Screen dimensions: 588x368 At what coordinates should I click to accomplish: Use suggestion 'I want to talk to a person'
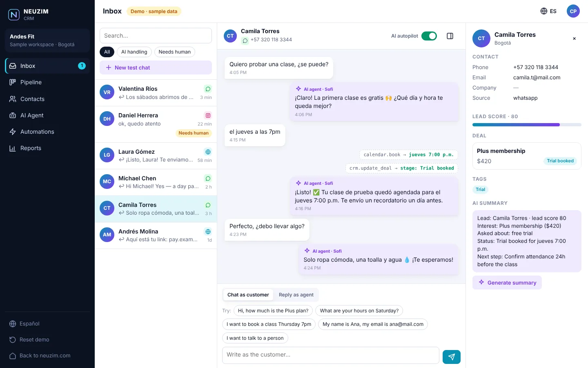click(x=255, y=338)
